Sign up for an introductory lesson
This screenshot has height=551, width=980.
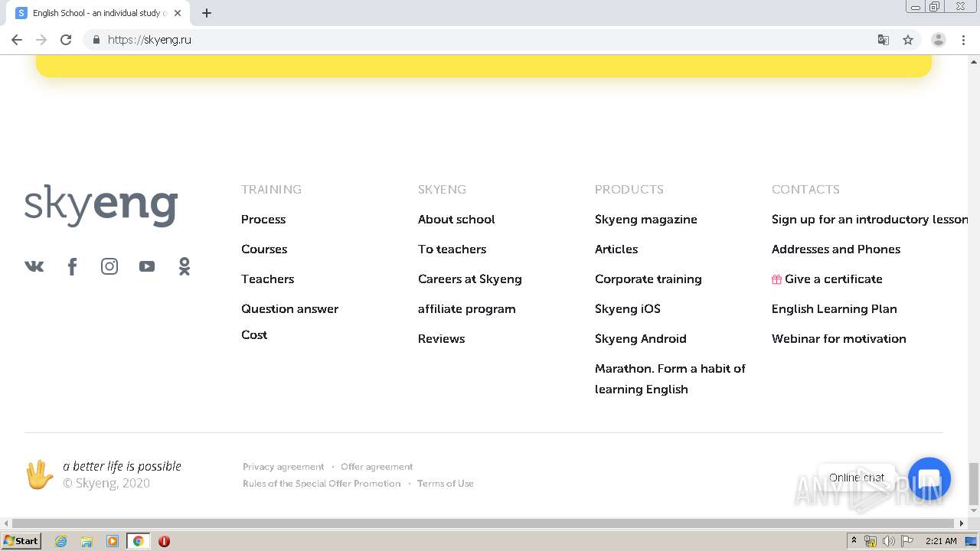click(870, 219)
